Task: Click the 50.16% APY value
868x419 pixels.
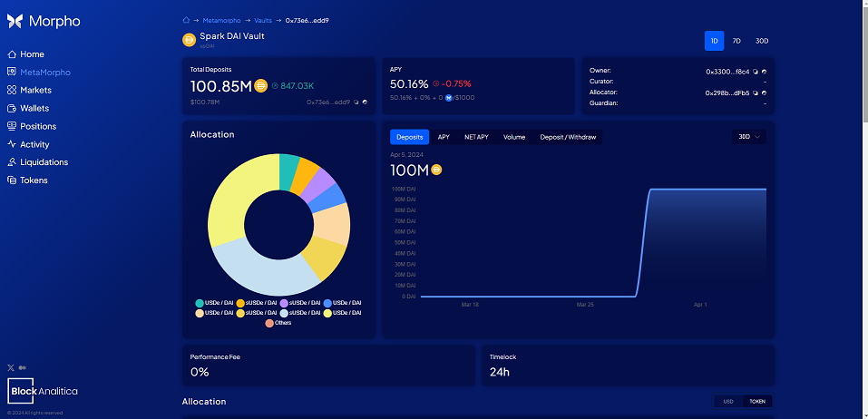Action: pyautogui.click(x=409, y=84)
